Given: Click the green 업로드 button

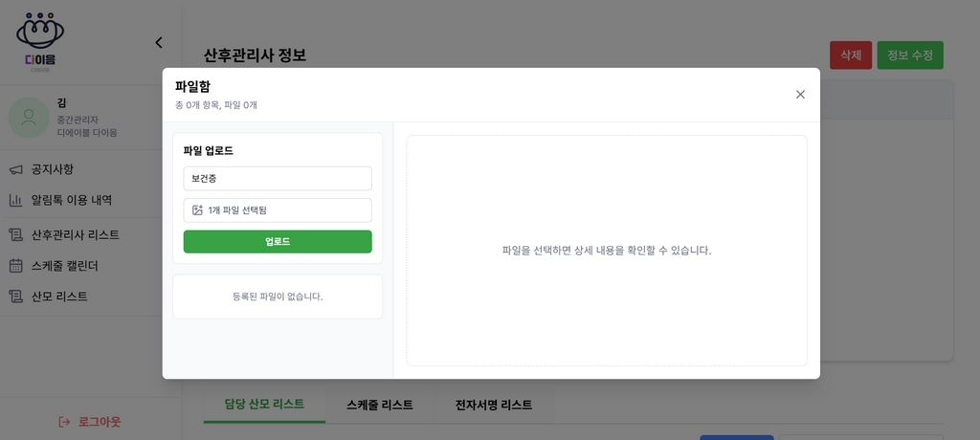Looking at the screenshot, I should [278, 242].
